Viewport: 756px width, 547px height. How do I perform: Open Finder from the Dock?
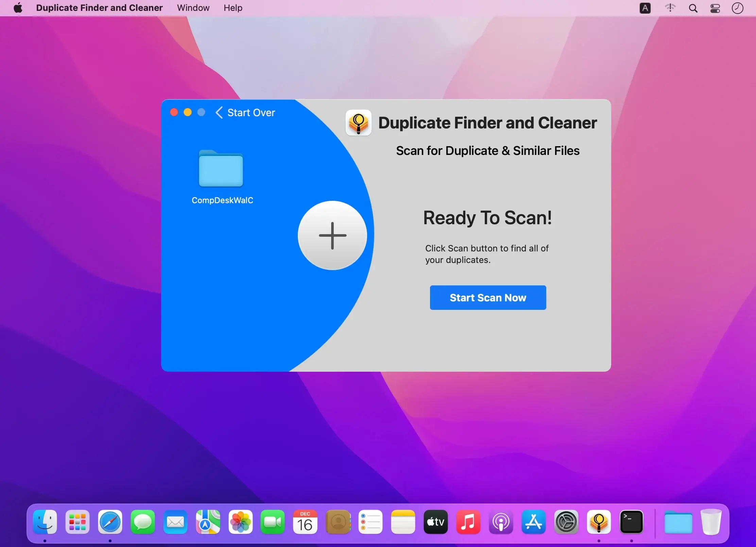(45, 522)
